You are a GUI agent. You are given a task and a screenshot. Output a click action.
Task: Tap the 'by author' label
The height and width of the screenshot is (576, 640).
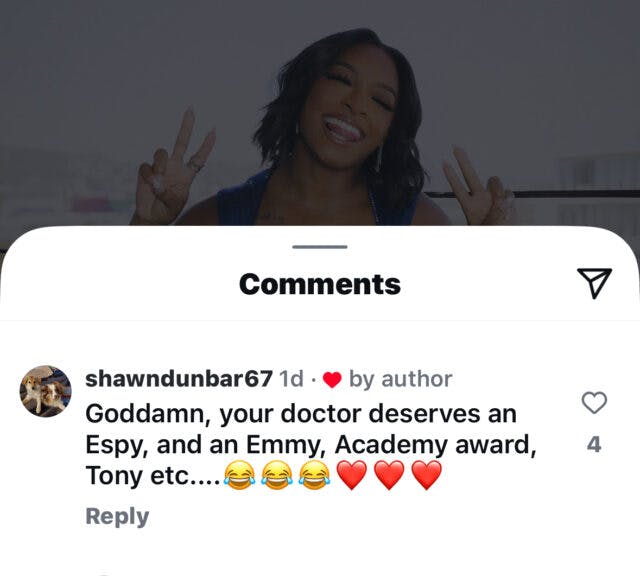coord(400,379)
